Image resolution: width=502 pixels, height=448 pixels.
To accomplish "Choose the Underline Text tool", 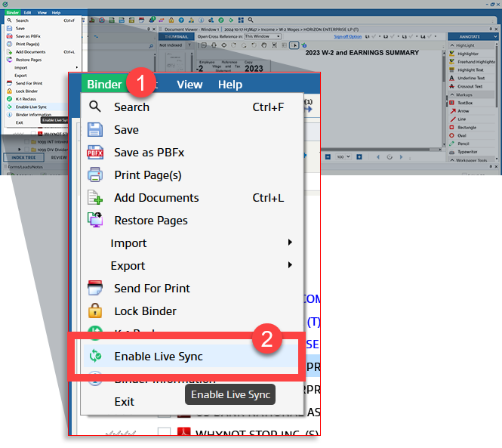I will point(470,78).
